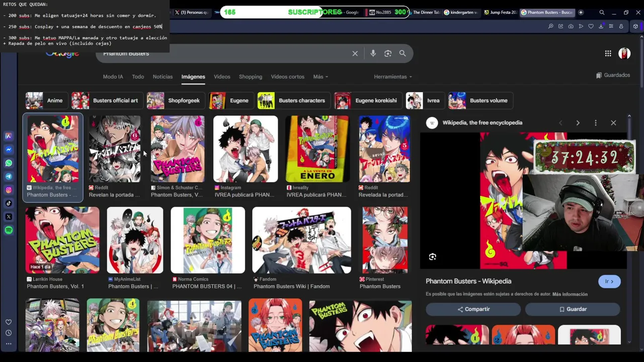Viewport: 644px width, 362px height.
Task: Expand the Más search filter menu
Action: point(320,77)
